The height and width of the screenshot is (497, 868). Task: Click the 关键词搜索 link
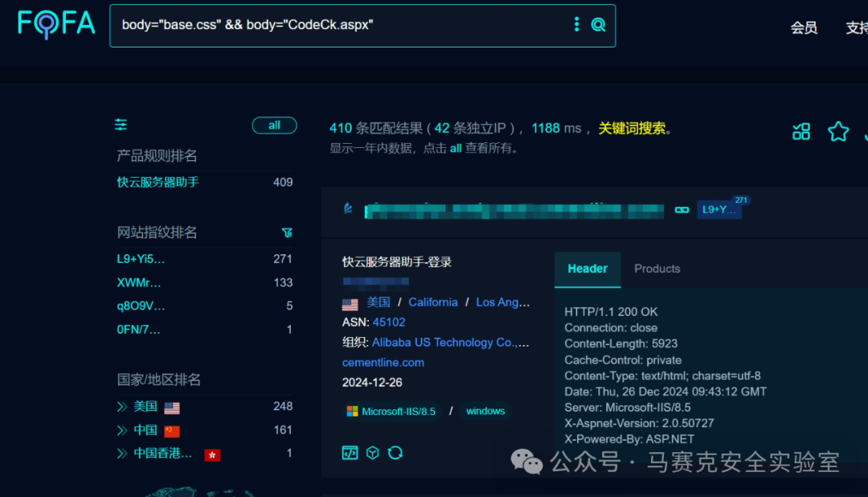pos(632,129)
